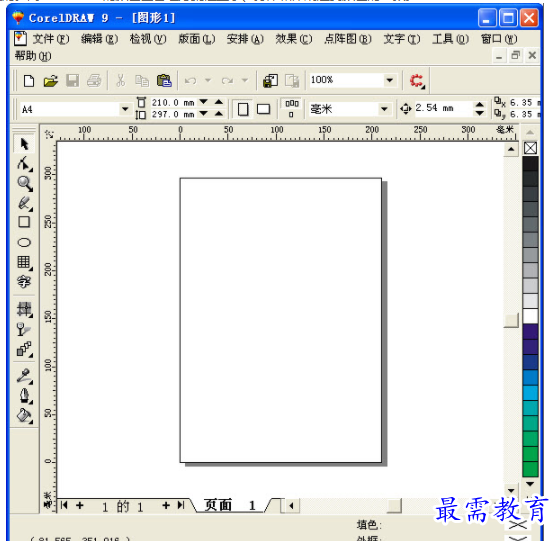Select the Shape edit tool
This screenshot has height=541, width=557.
coord(24,164)
